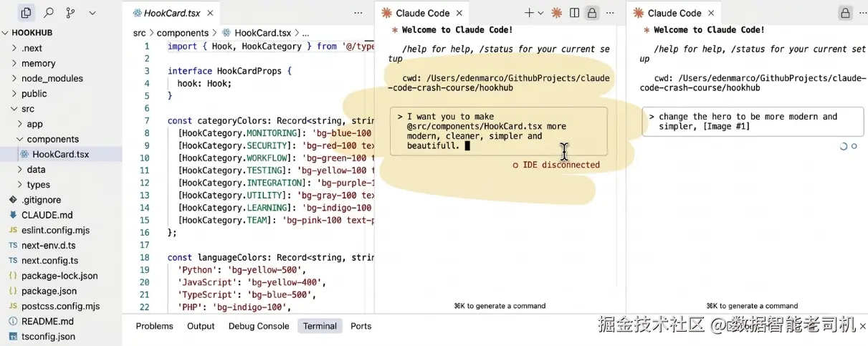Image resolution: width=868 pixels, height=346 pixels.
Task: Click the 'Python' language color line
Action: coord(242,270)
